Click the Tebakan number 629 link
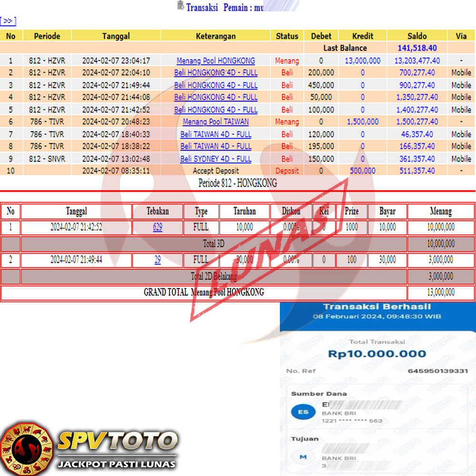 (x=158, y=228)
